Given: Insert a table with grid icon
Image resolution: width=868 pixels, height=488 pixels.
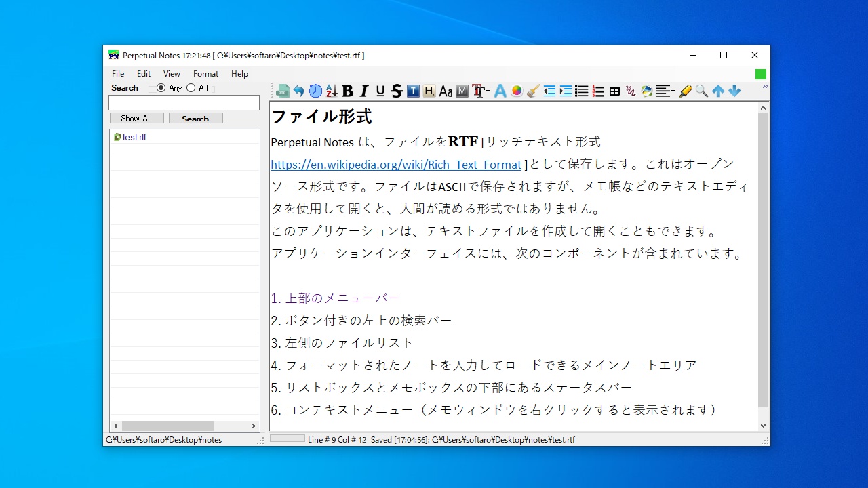Looking at the screenshot, I should [614, 91].
